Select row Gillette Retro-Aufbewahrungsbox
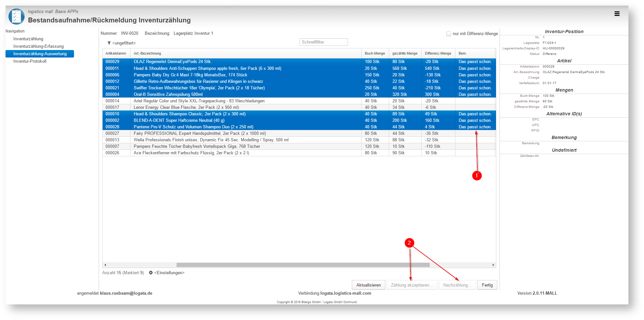 299,81
